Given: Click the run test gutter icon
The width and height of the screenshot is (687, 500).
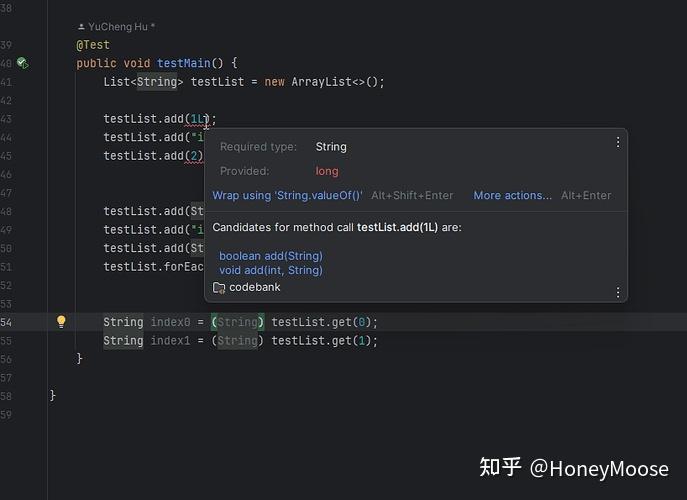Looking at the screenshot, I should coord(22,63).
